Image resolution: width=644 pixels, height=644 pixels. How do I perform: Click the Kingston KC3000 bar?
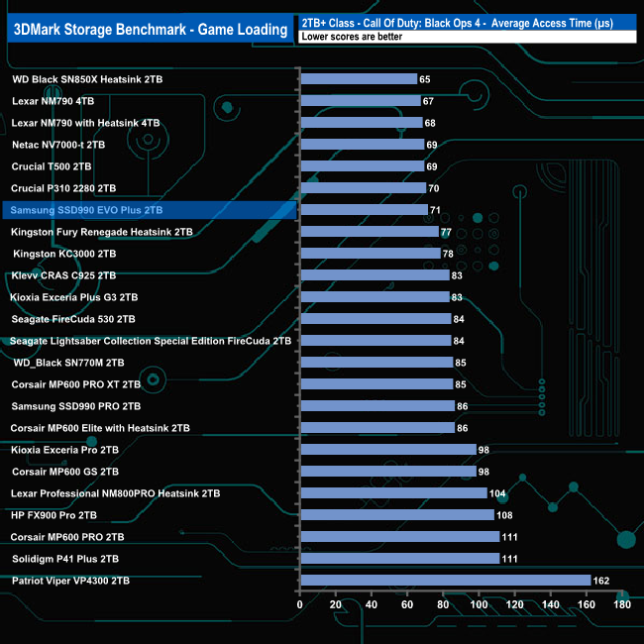[x=371, y=253]
